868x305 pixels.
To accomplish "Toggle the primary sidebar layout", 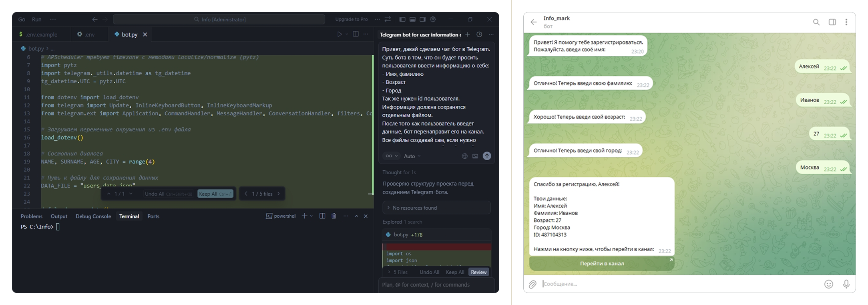I will pos(402,19).
